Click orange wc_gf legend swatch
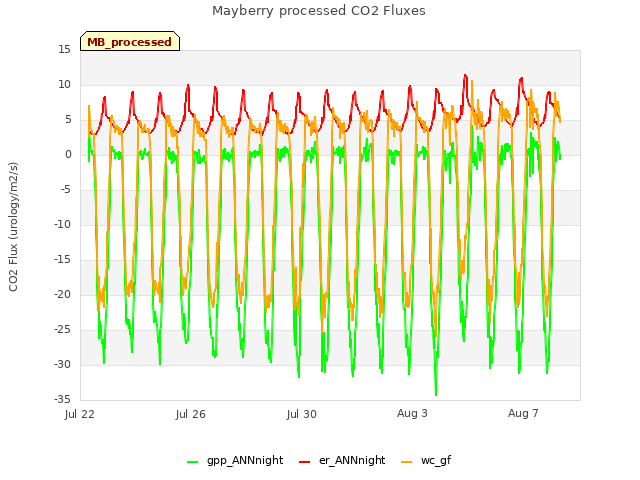This screenshot has height=480, width=640. 407,462
